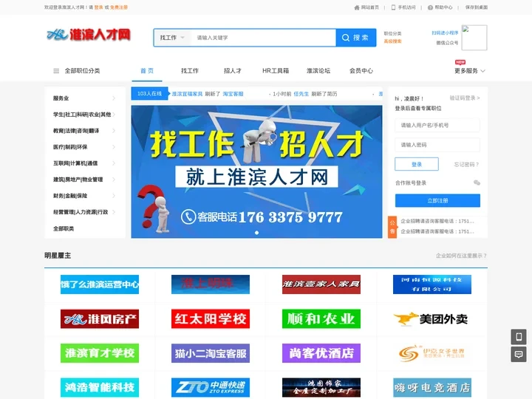Open 美团外卖 employer logo
The image size is (532, 399).
[x=432, y=319]
